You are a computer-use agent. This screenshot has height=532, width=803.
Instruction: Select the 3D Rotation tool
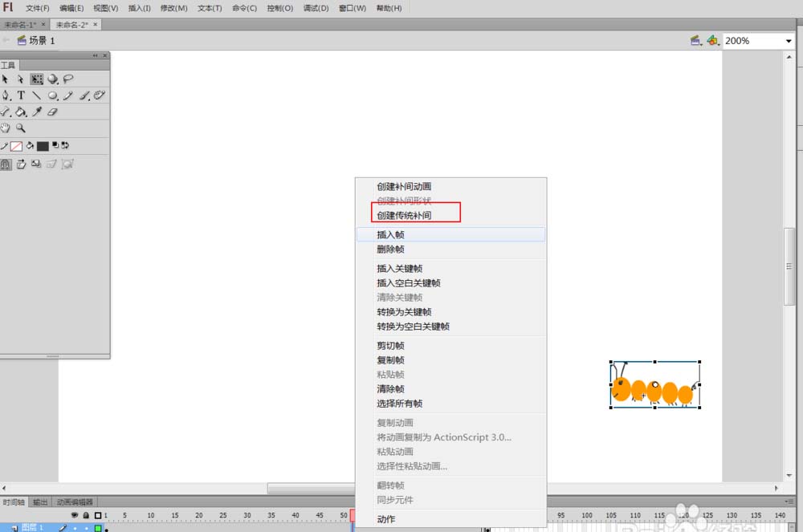(53, 79)
